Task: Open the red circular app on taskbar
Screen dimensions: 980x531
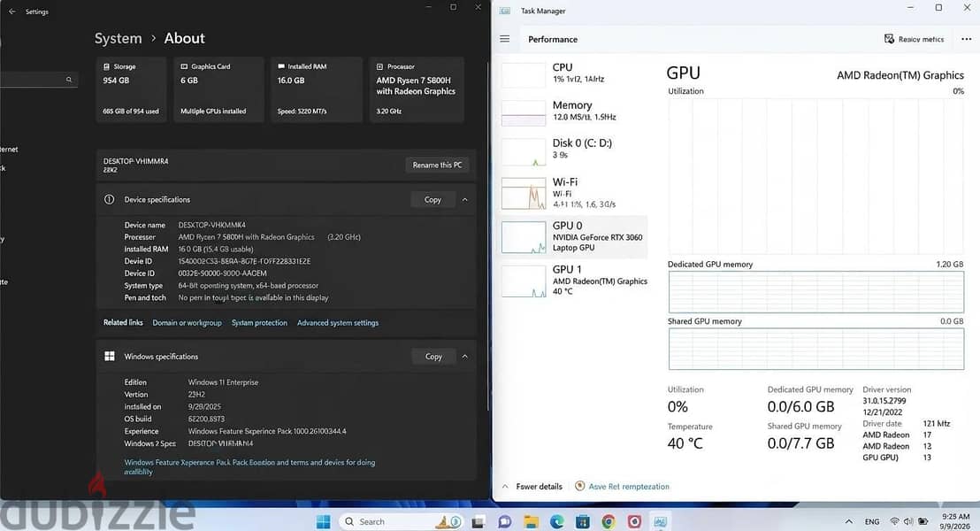Action: [x=634, y=521]
